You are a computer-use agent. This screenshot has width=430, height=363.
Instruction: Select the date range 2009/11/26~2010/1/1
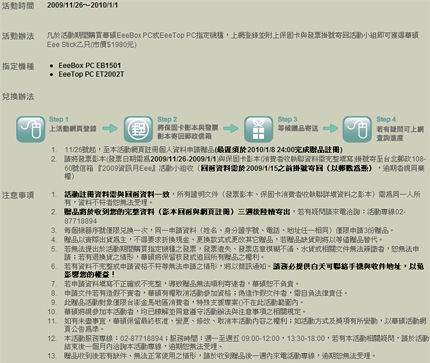[82, 5]
